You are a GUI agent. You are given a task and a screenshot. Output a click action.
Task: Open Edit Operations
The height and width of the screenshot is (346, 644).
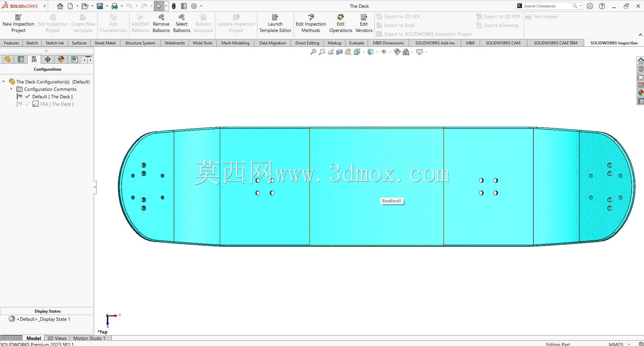tap(340, 24)
